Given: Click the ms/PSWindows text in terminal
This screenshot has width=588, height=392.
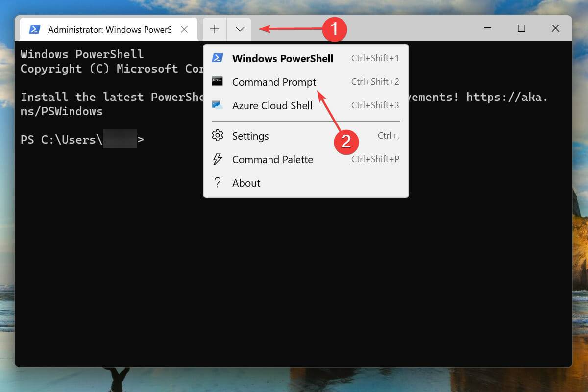Looking at the screenshot, I should [x=62, y=111].
